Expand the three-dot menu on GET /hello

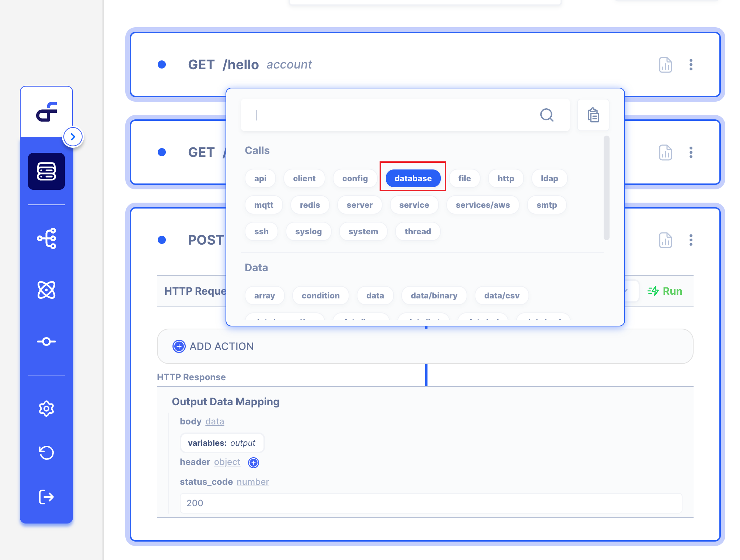(691, 65)
